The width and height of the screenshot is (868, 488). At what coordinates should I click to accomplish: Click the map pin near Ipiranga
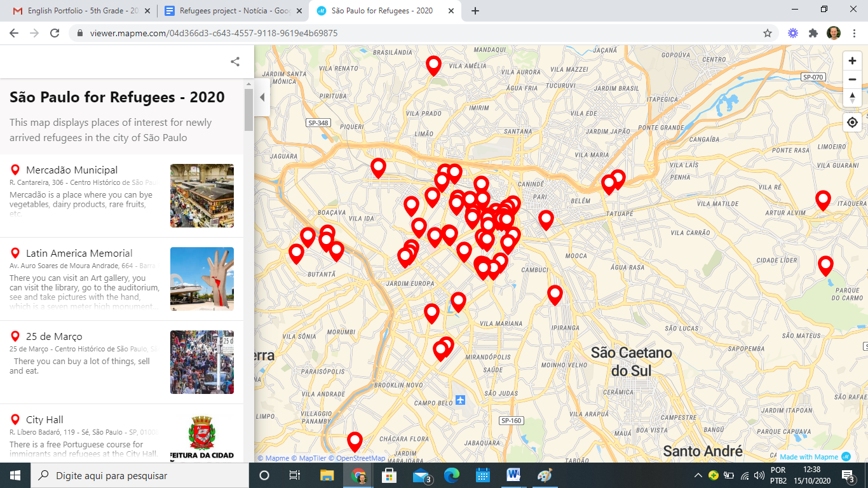555,294
